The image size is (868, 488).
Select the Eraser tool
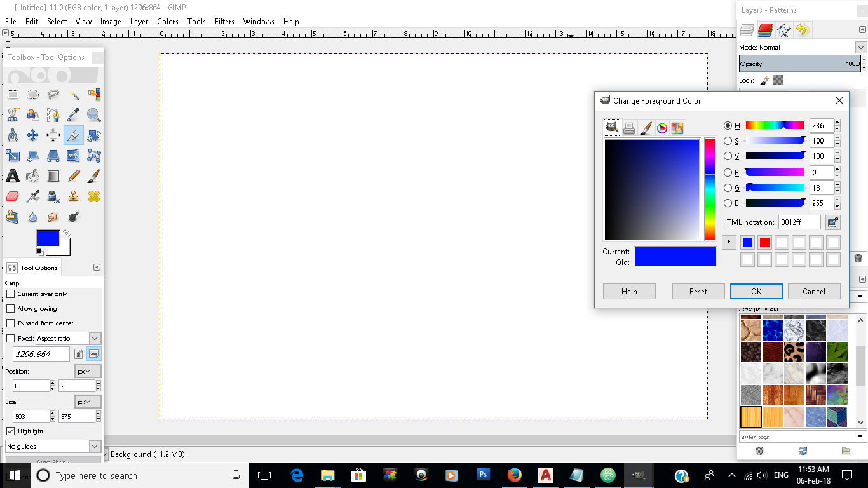(x=13, y=196)
